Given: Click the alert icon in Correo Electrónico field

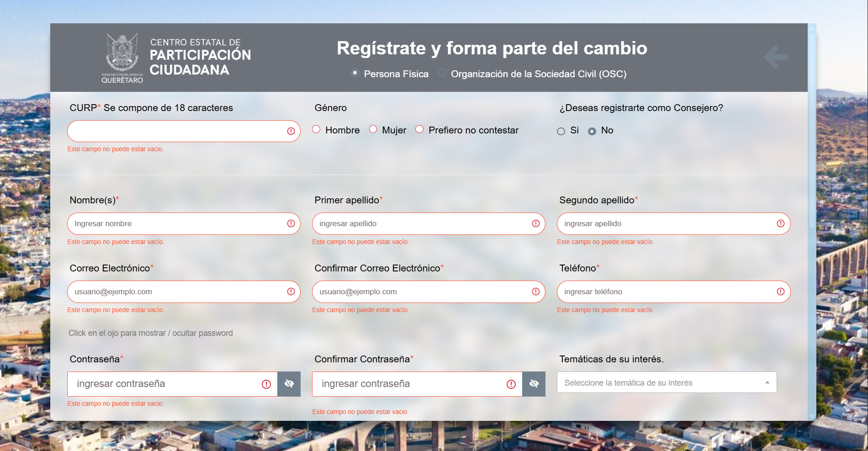Looking at the screenshot, I should coord(291,292).
